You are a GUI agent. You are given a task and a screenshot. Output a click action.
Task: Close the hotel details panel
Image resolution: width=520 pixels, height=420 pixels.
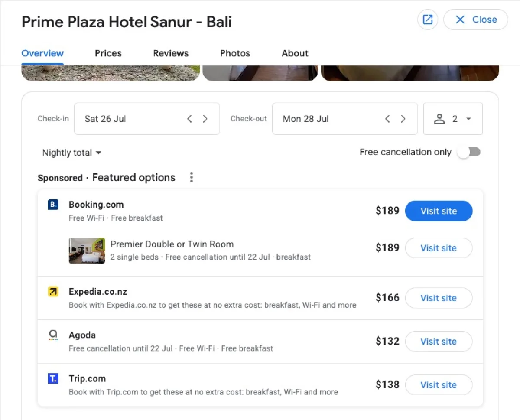[475, 20]
